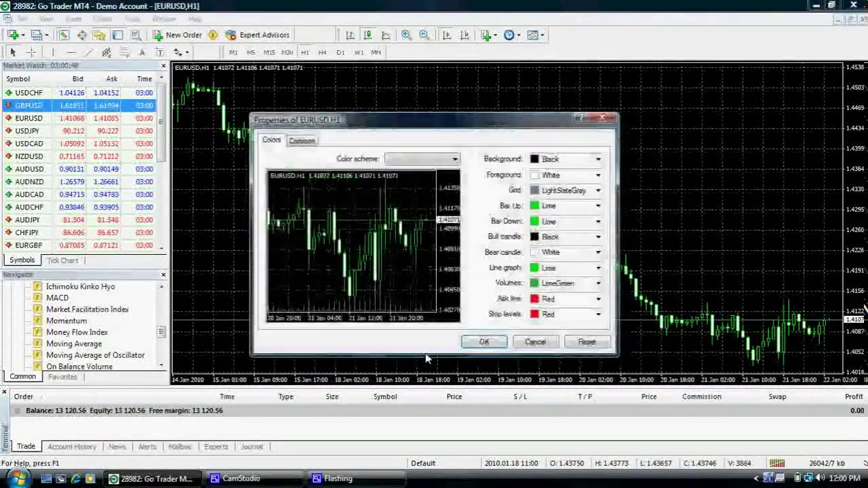Image resolution: width=868 pixels, height=488 pixels.
Task: Click the Ask line red color swatch
Action: [x=534, y=299]
